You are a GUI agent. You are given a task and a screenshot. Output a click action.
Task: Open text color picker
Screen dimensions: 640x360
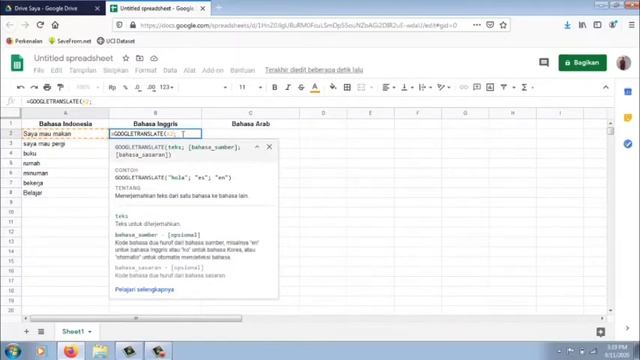pos(315,87)
